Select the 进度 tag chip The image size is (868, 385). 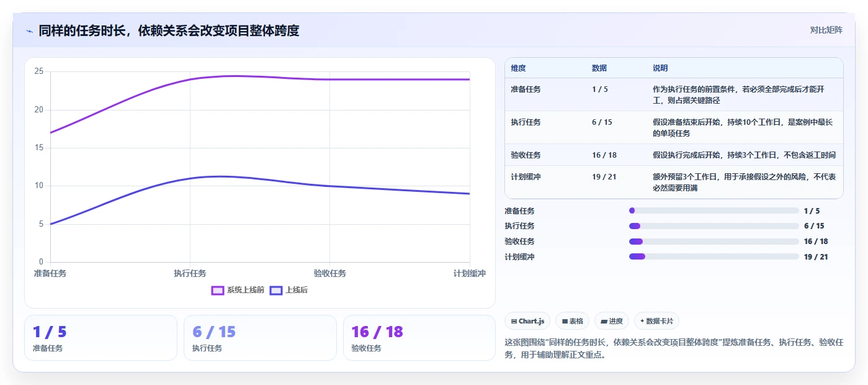[611, 321]
